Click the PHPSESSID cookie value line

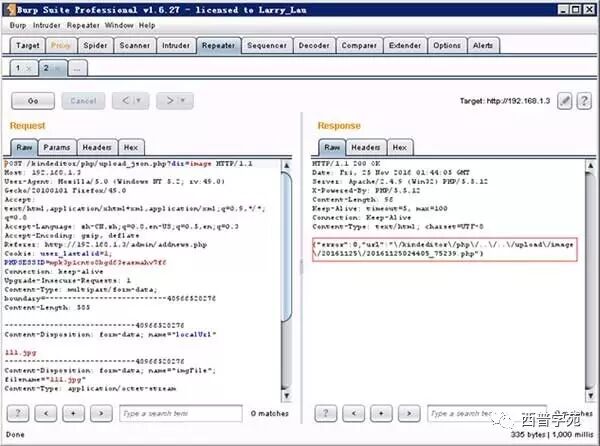pos(85,262)
